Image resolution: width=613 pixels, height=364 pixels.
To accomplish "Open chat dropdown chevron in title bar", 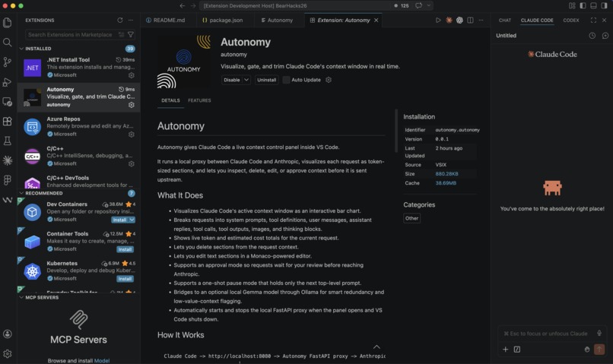I will tap(429, 5).
